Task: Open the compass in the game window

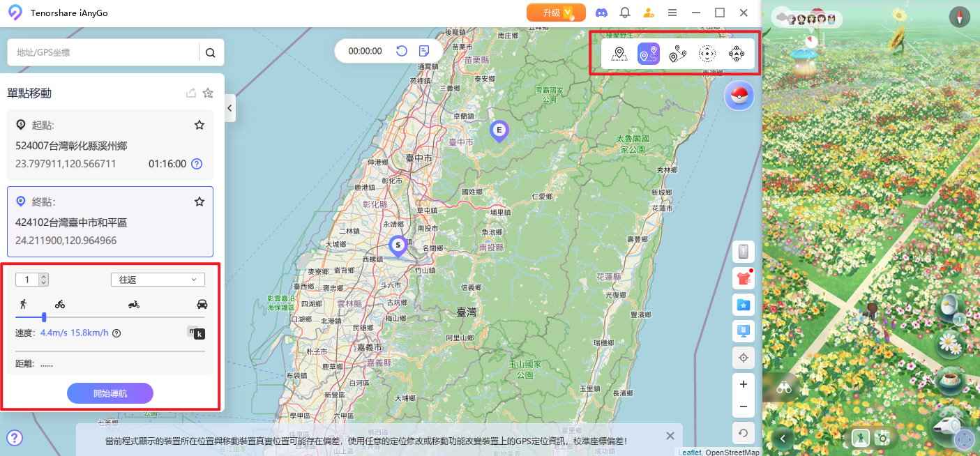Action: 960,18
